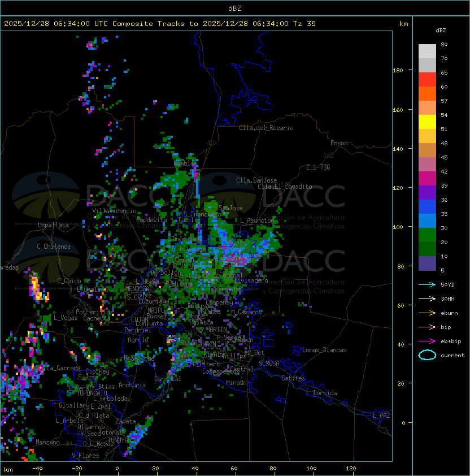Click the 'current' legend label
The width and height of the screenshot is (470, 476).
pos(452,356)
